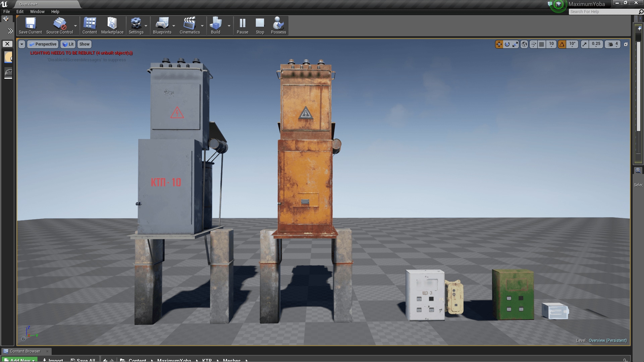Toggle snap rotation to grid

(562, 44)
